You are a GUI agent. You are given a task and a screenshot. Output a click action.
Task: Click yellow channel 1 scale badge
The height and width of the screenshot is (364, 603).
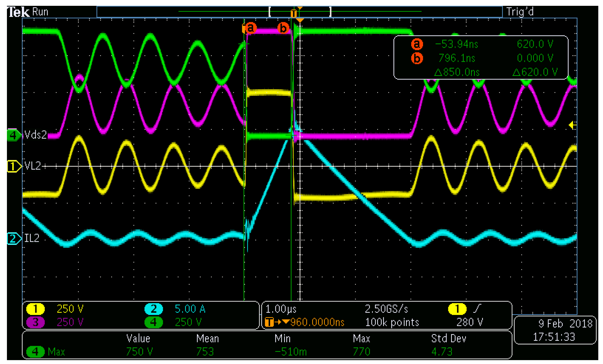35,309
